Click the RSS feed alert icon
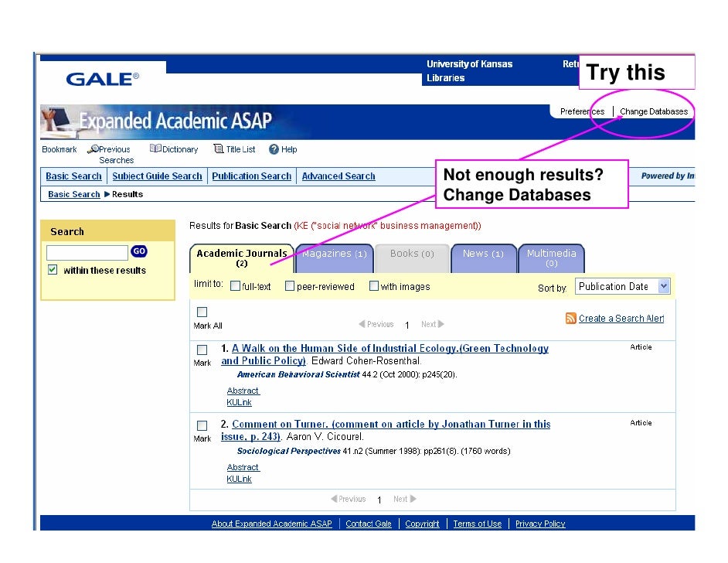The image size is (728, 563). click(x=570, y=318)
